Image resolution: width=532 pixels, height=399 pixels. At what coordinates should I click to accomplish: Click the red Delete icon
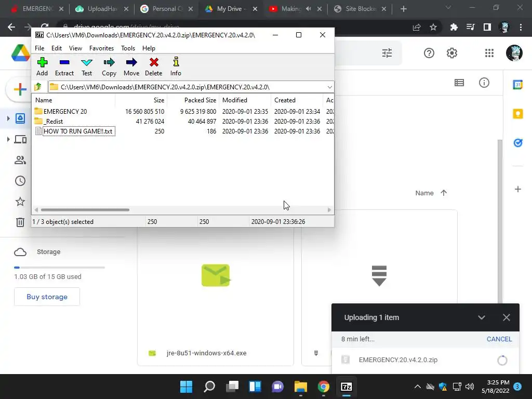click(154, 67)
